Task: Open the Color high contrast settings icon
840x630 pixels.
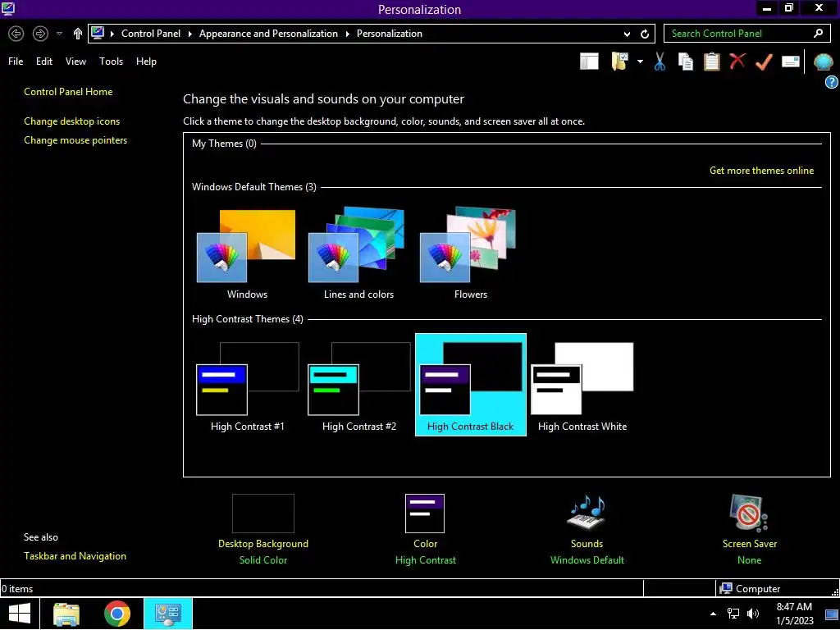Action: 425,514
